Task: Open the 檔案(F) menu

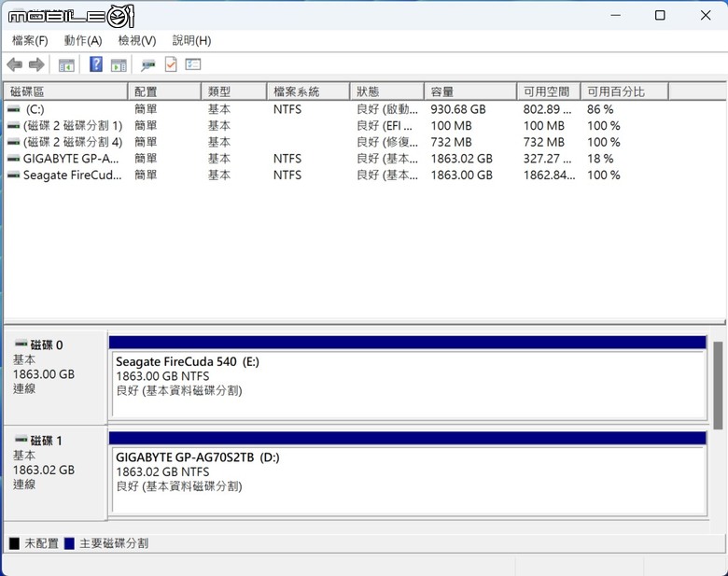Action: [30, 41]
